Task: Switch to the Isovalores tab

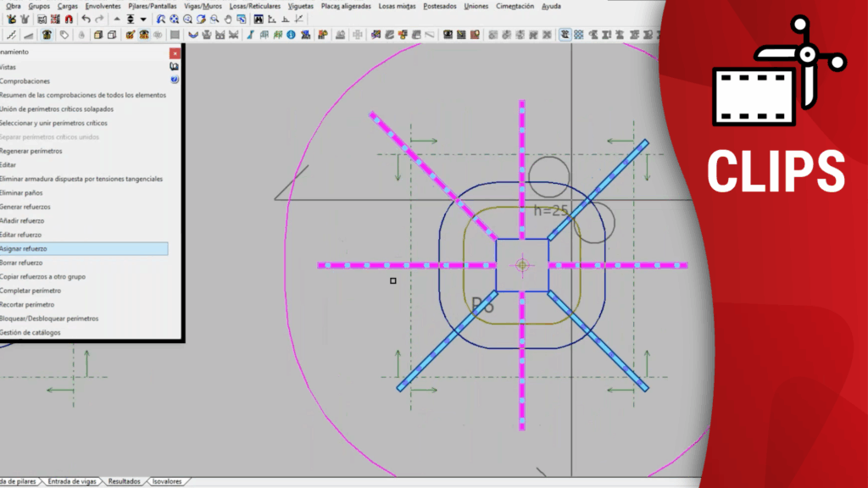Action: 166,481
